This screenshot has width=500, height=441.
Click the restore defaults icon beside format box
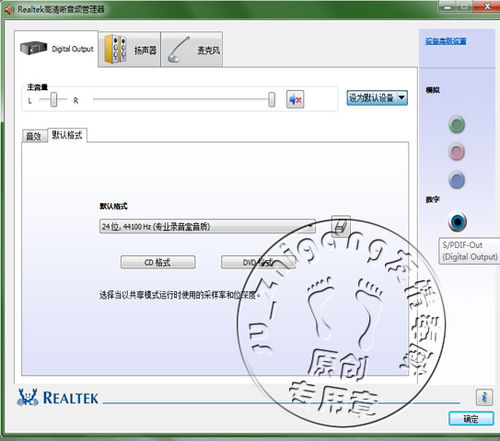click(x=341, y=226)
